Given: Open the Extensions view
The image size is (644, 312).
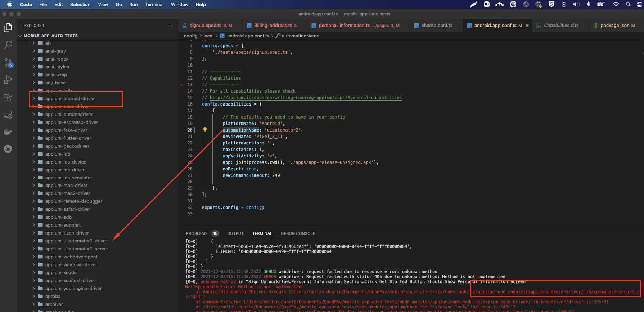Looking at the screenshot, I should [x=8, y=97].
